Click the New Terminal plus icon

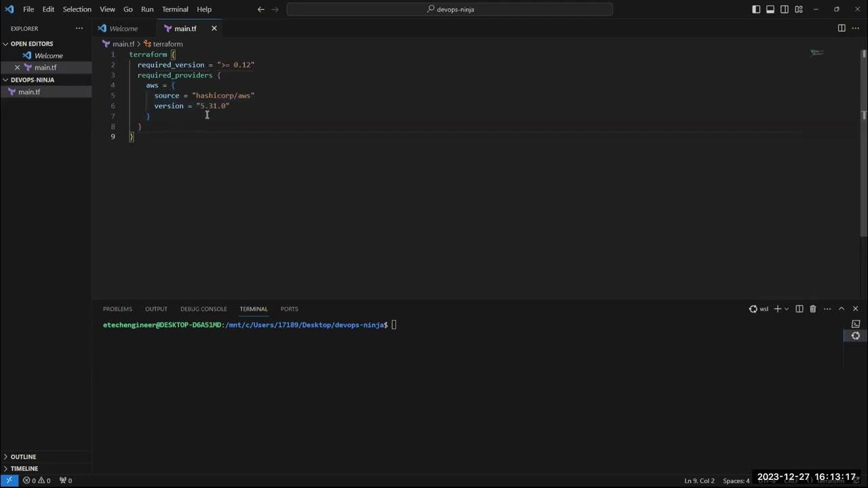pyautogui.click(x=778, y=309)
